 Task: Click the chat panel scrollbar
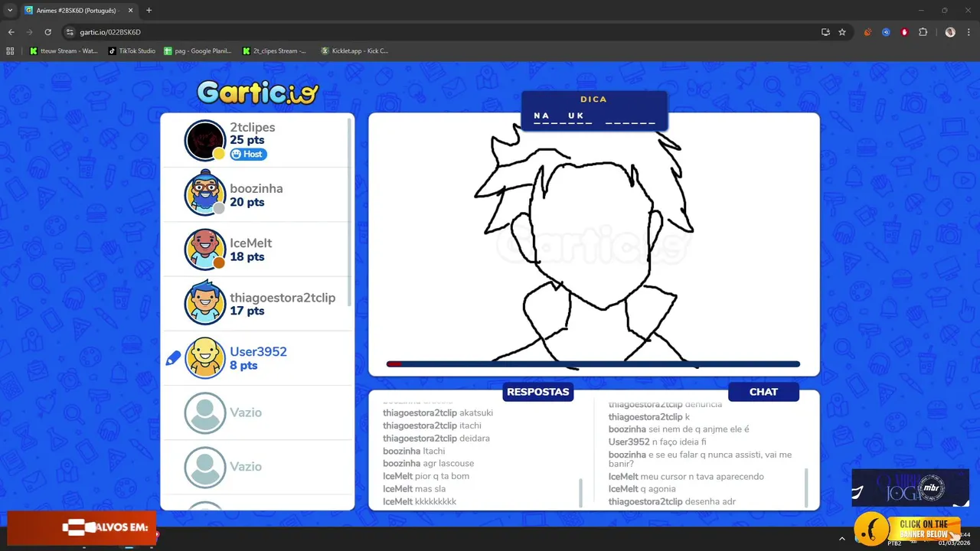coord(806,487)
